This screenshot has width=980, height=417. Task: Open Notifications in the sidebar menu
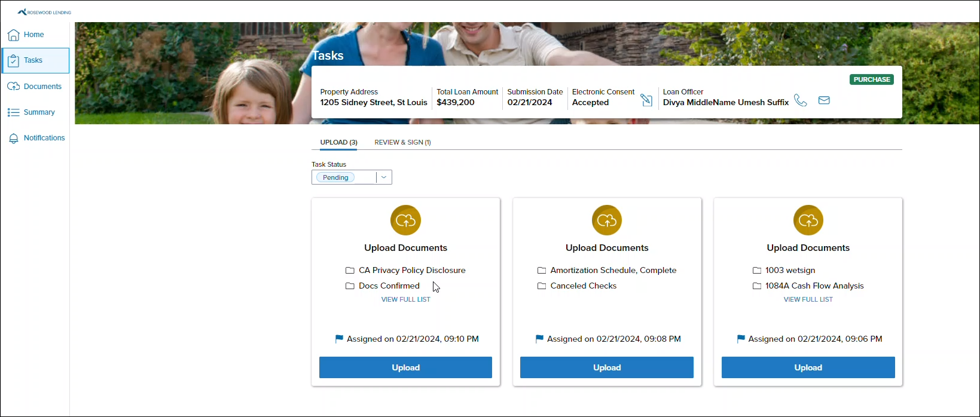point(35,138)
